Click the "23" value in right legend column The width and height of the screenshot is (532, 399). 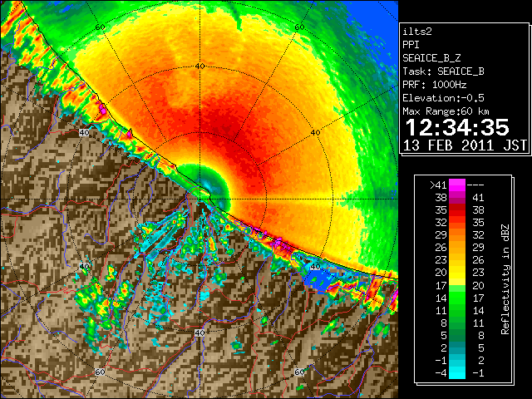478,273
